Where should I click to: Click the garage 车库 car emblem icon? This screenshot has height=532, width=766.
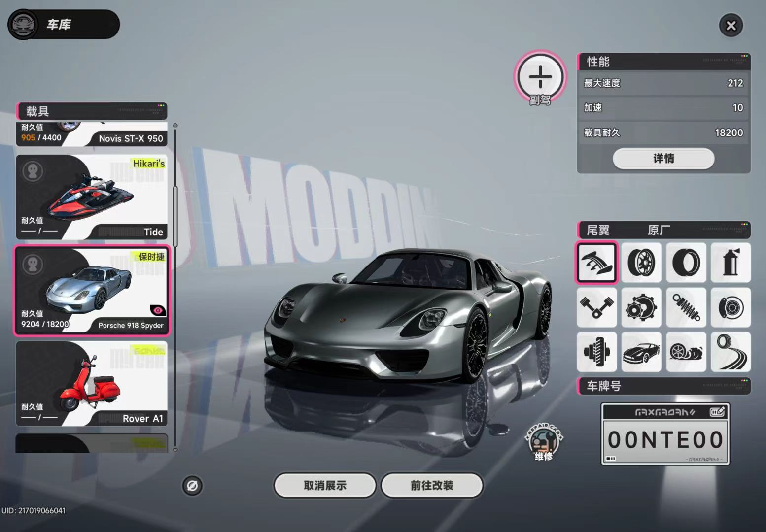[22, 25]
